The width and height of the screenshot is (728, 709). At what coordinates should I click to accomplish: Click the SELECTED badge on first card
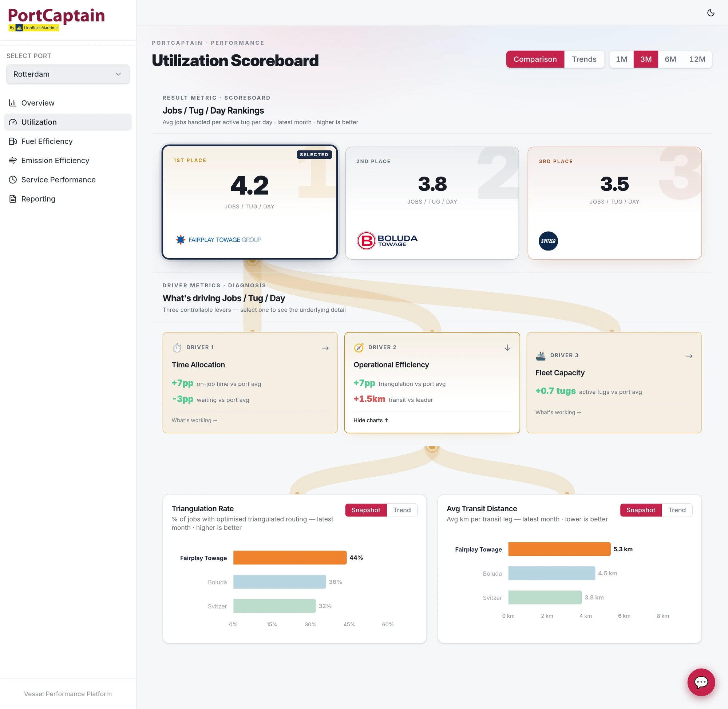coord(314,154)
